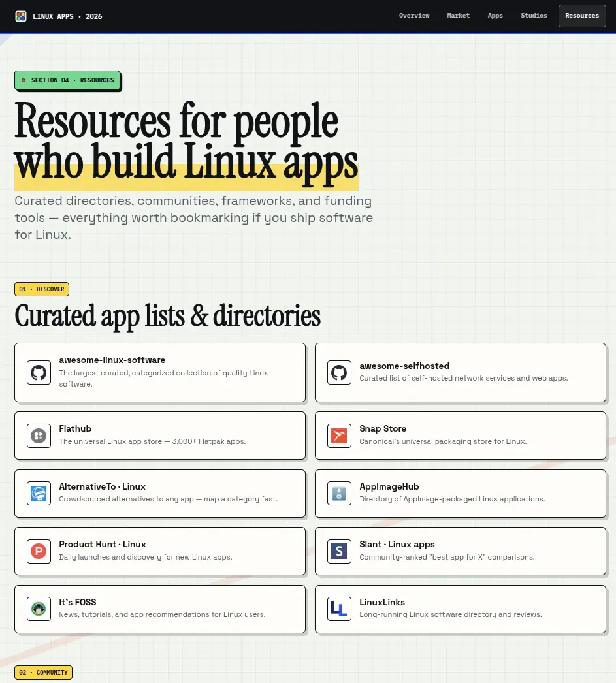Click 'Curated list of self-hosted network services' text

pos(464,378)
